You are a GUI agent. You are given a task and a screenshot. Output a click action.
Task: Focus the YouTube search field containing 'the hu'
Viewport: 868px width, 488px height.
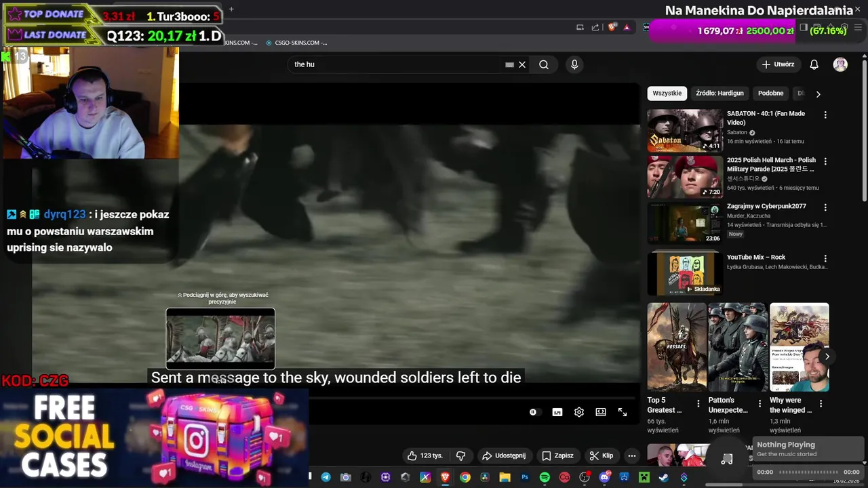[397, 64]
